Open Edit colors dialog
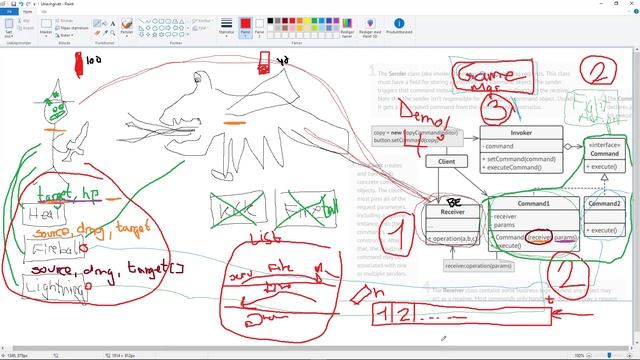This screenshot has width=640, height=360. pos(347,28)
